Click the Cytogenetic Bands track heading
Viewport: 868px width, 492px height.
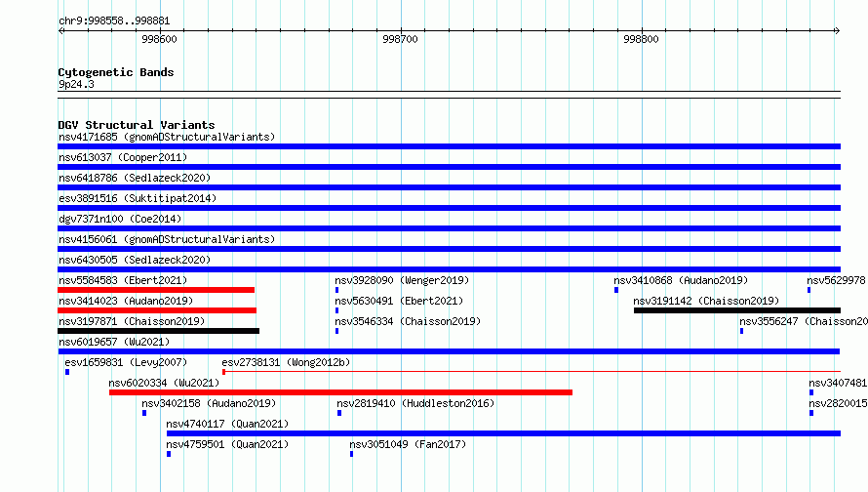coord(116,72)
